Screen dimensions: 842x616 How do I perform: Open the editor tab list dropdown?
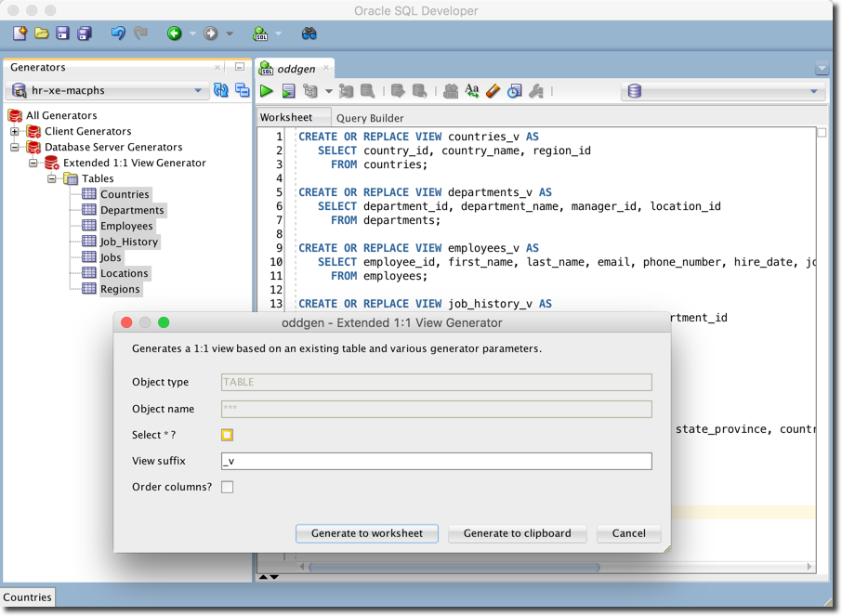click(822, 69)
